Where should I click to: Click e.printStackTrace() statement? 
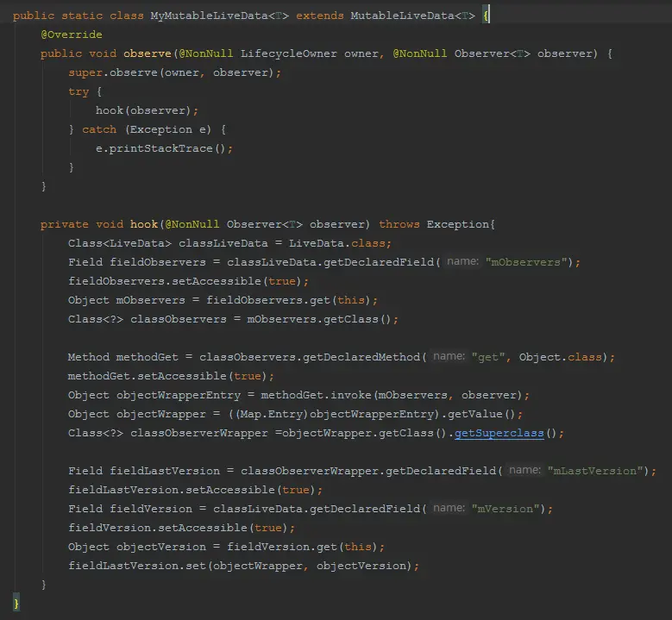pyautogui.click(x=164, y=148)
